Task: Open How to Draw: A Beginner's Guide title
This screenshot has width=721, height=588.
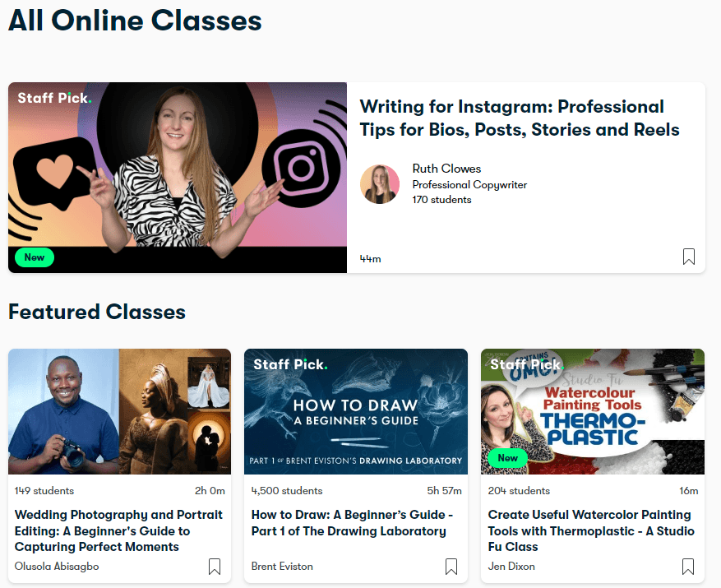Action: 352,523
